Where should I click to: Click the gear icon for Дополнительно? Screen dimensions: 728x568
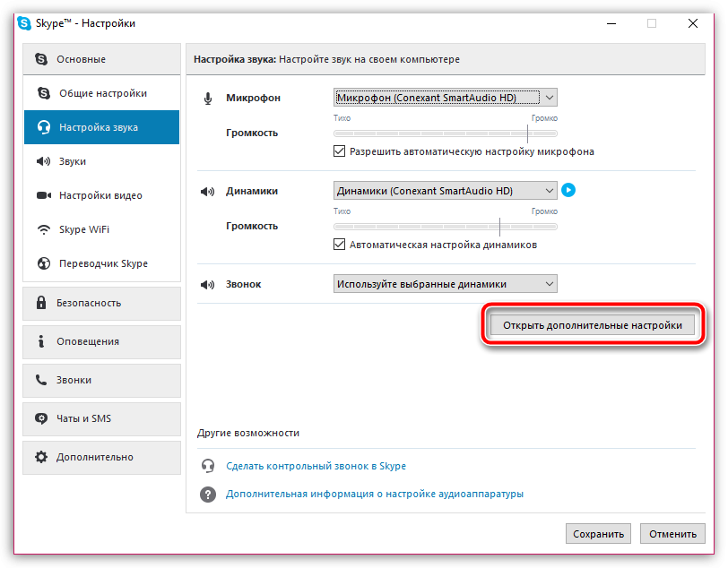(x=41, y=457)
